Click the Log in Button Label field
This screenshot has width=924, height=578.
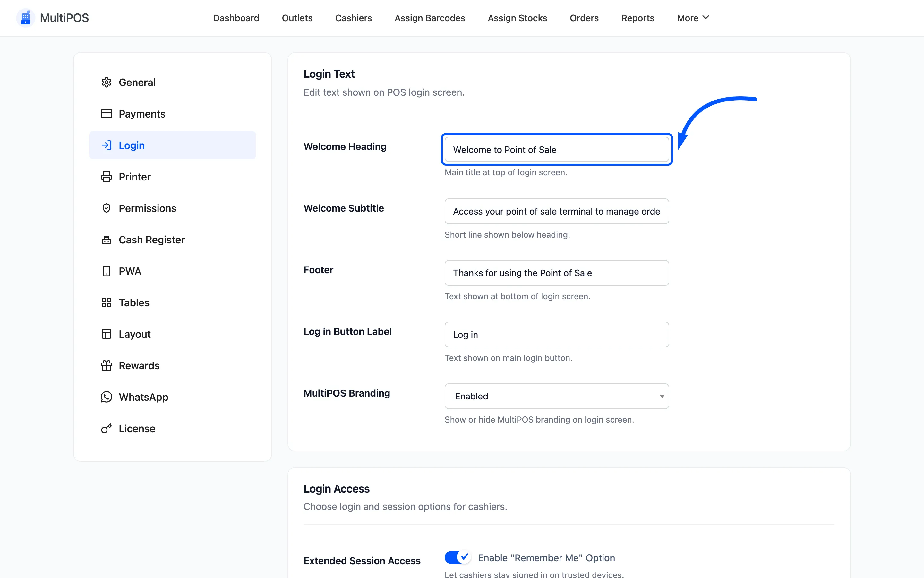(x=557, y=335)
